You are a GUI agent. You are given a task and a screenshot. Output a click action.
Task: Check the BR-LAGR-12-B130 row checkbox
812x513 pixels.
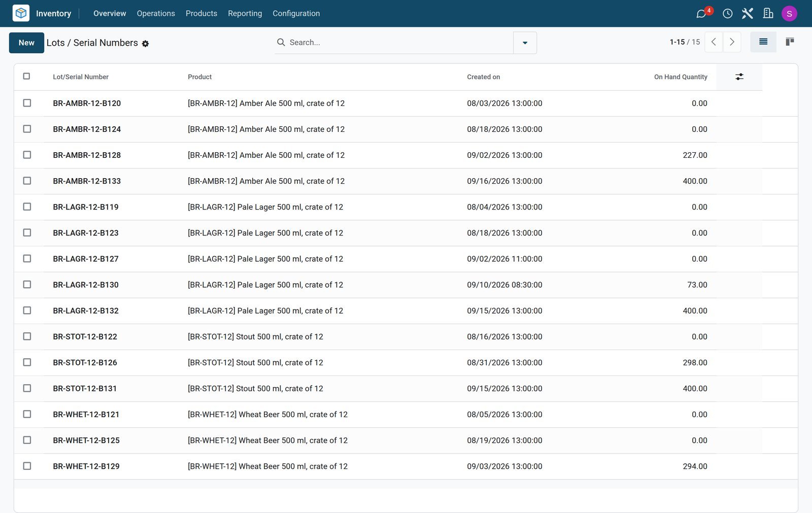[27, 284]
